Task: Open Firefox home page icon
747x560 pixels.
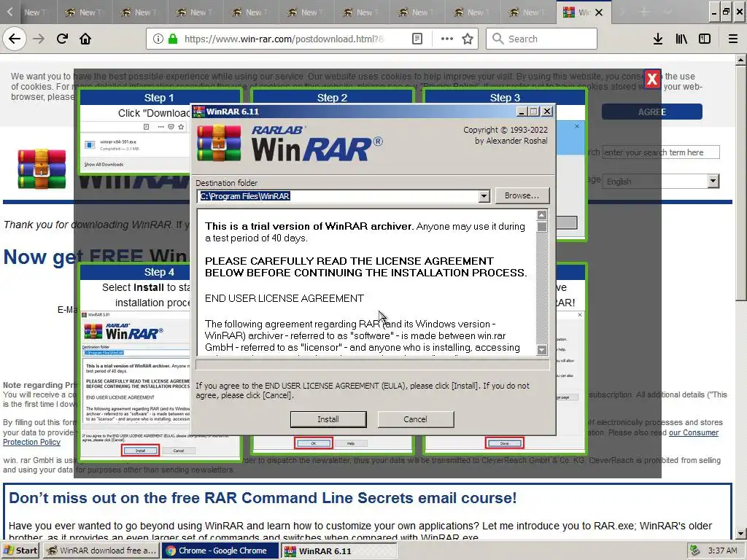Action: (85, 39)
